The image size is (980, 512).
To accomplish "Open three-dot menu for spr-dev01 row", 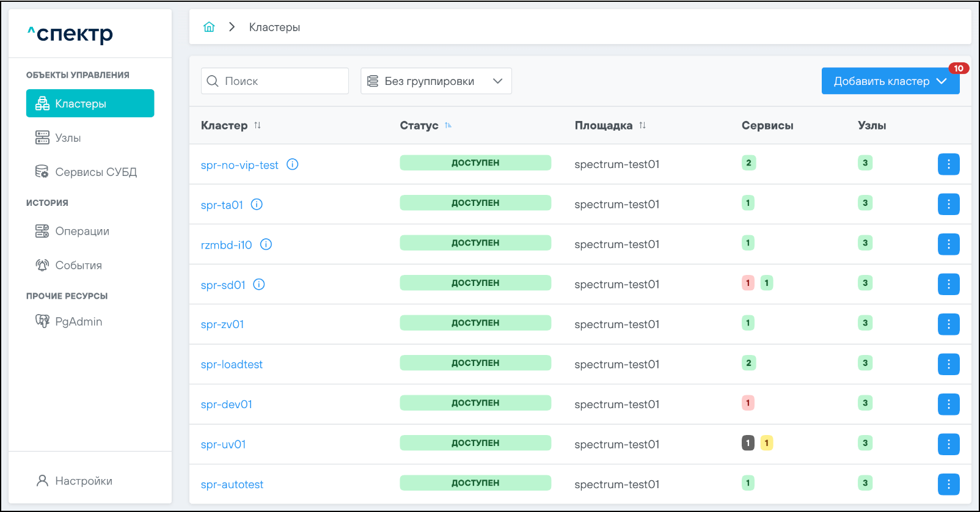I will point(948,404).
